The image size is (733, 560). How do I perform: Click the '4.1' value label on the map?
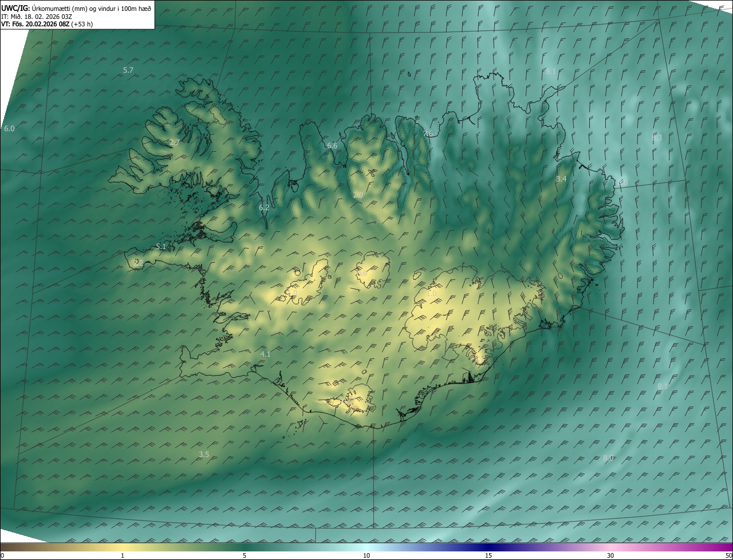(266, 354)
